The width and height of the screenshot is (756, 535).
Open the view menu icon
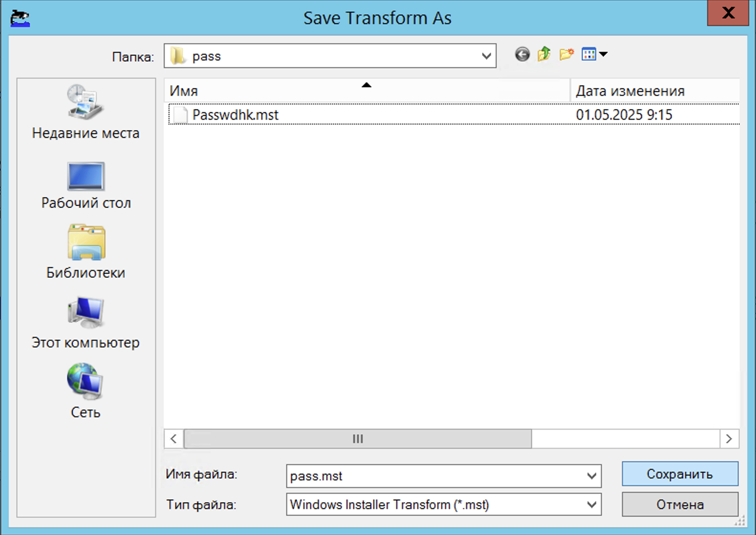(x=594, y=55)
